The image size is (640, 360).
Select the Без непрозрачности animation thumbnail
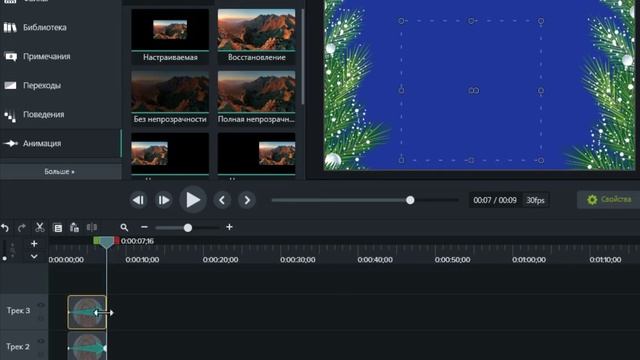(170, 98)
